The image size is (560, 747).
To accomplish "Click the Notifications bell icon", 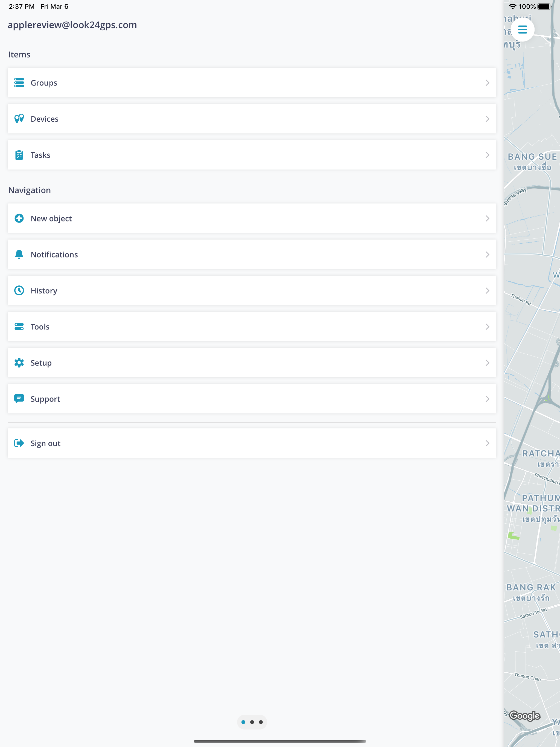I will click(x=19, y=255).
